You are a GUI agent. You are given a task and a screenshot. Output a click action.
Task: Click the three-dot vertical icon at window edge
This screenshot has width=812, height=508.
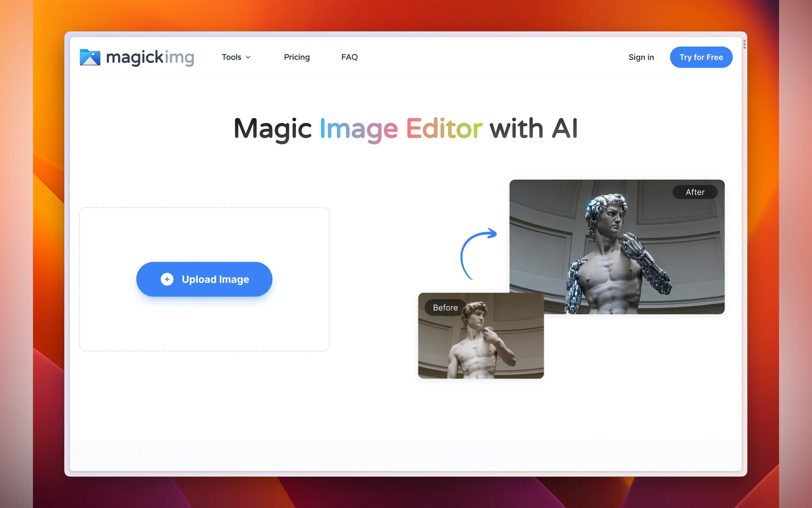tap(744, 44)
